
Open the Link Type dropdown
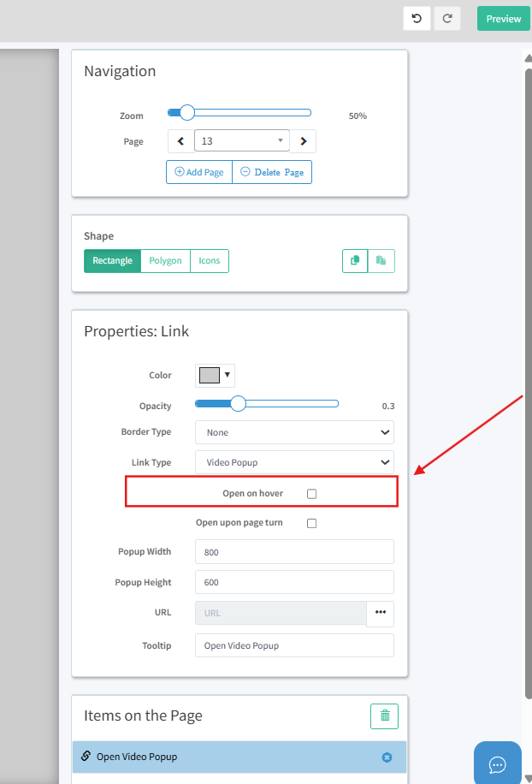coord(294,462)
